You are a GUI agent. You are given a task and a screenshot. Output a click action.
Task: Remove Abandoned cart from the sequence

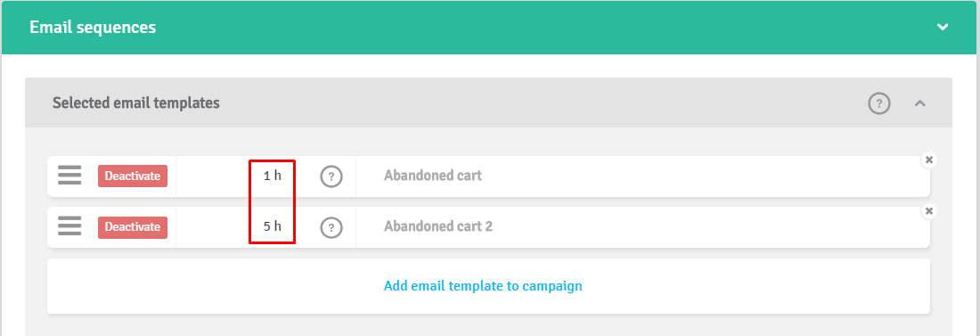[x=929, y=160]
